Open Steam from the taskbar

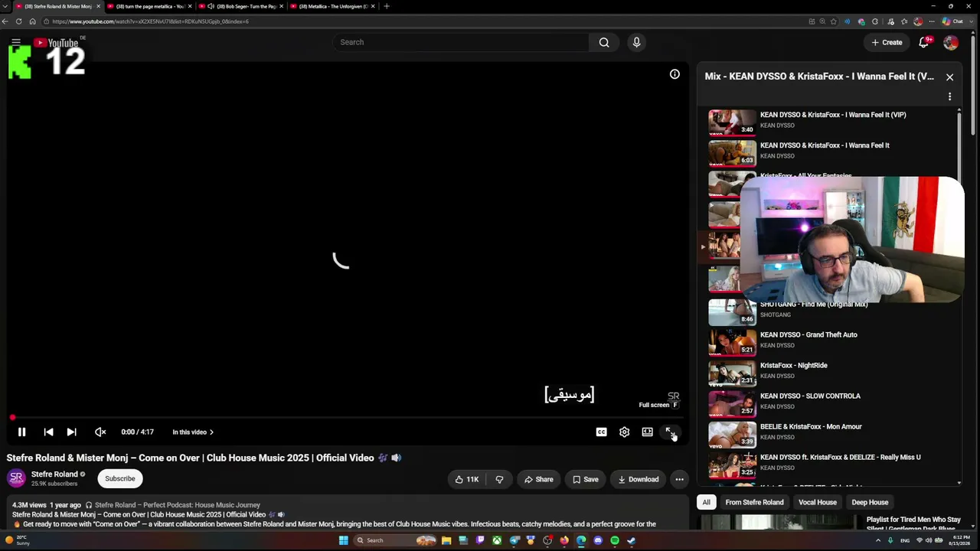click(632, 541)
